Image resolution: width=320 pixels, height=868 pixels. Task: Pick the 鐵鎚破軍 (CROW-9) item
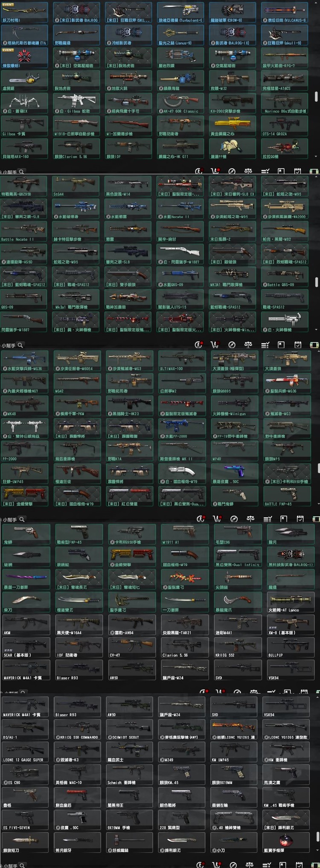pyautogui.click(x=233, y=12)
